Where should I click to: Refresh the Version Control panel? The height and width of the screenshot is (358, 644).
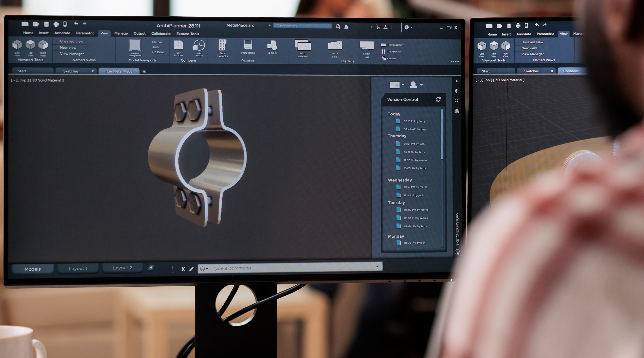coord(438,99)
